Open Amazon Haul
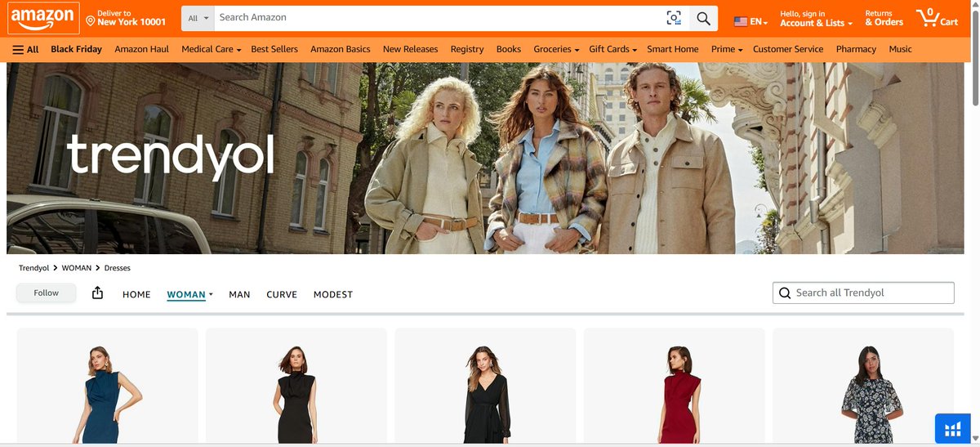This screenshot has width=980, height=447. click(141, 49)
